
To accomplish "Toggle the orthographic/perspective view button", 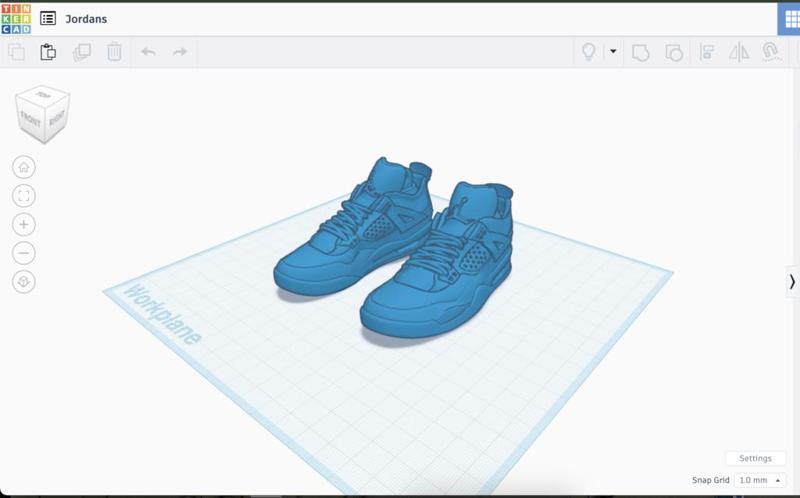I will tap(24, 282).
